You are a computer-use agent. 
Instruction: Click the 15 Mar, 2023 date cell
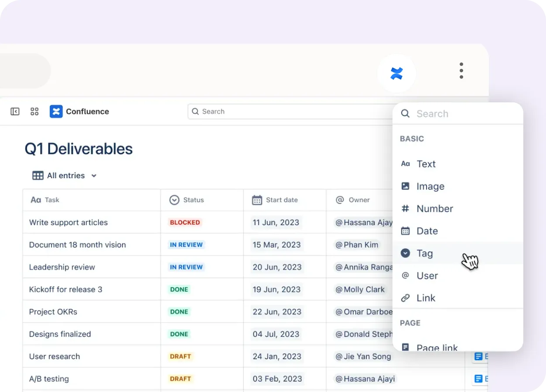coord(285,245)
